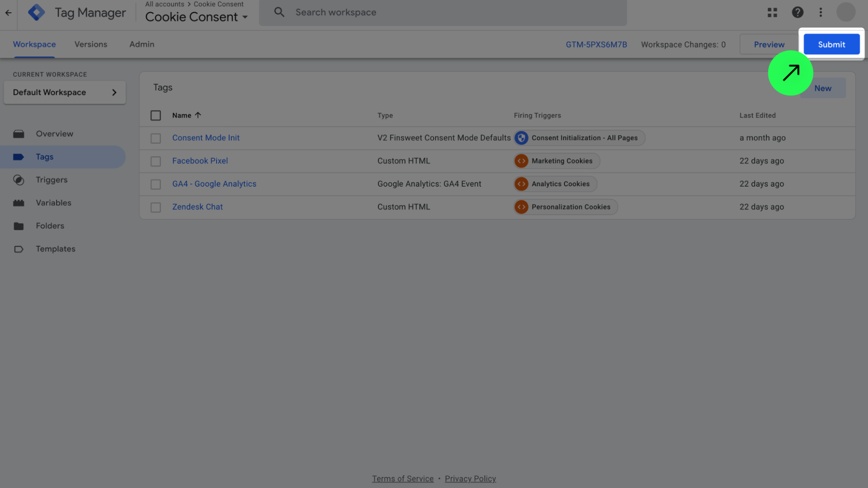Switch to the Admin tab
The image size is (868, 488).
coord(142,44)
